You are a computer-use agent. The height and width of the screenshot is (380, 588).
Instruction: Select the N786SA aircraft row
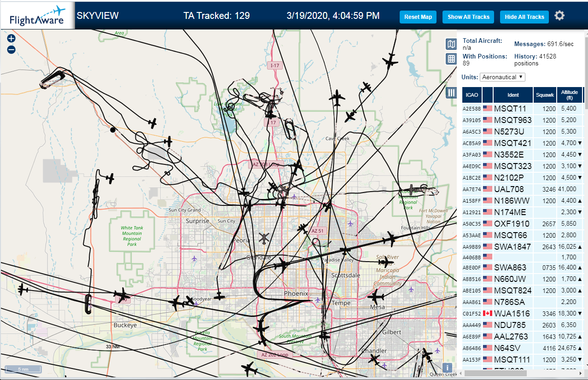[x=523, y=302]
